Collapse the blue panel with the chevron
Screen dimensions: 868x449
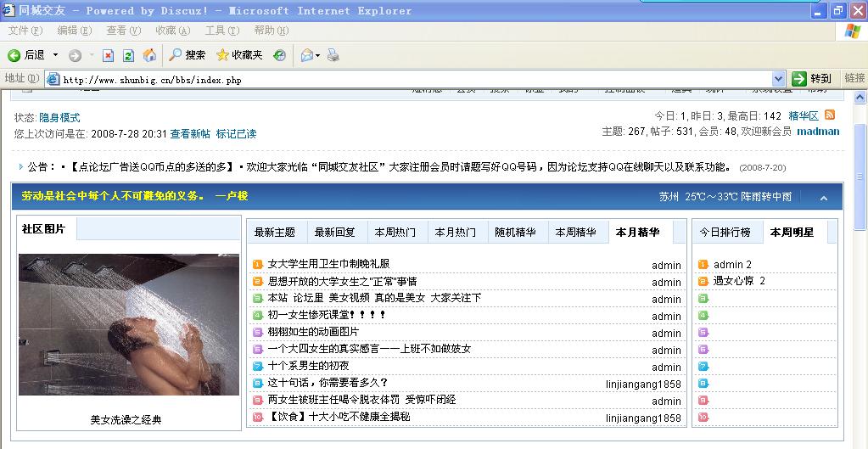point(823,198)
